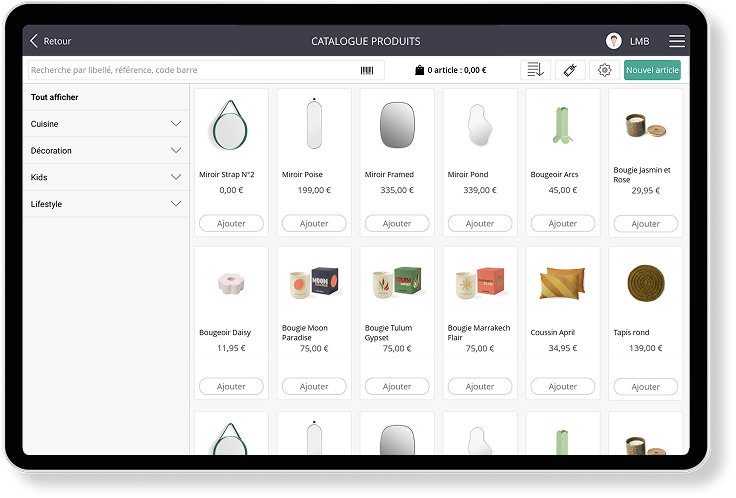The height and width of the screenshot is (498, 736).
Task: Click the 34,95 € price text
Action: (x=563, y=348)
